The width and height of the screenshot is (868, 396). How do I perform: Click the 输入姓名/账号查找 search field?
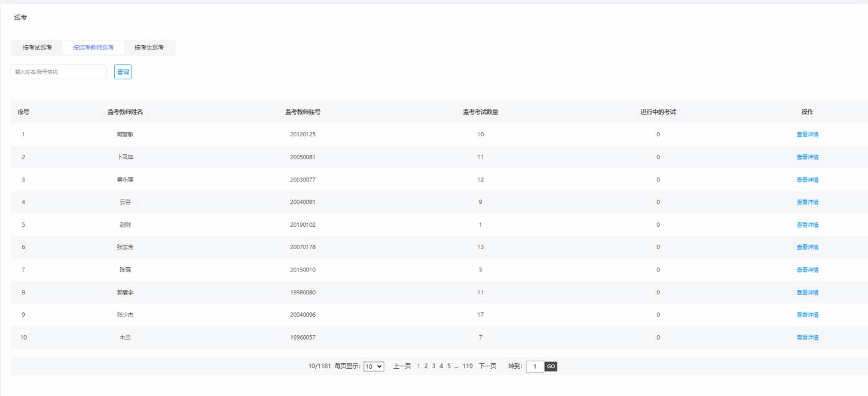click(x=59, y=72)
